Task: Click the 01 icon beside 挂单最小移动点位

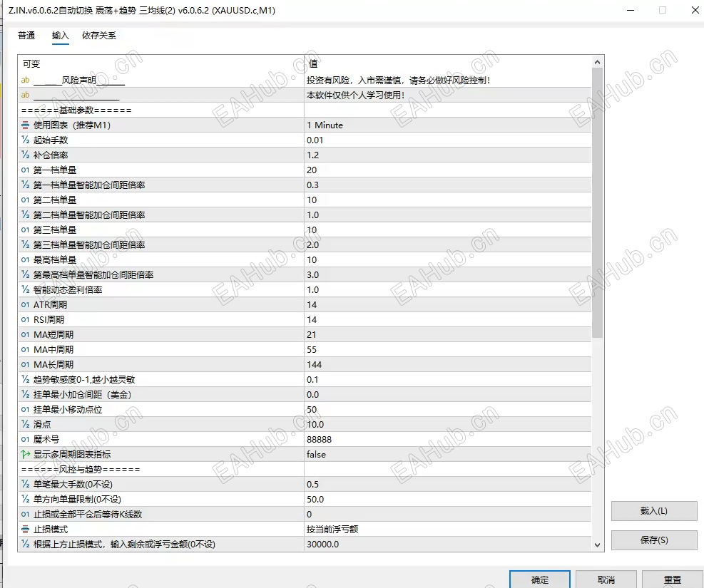Action: click(25, 410)
